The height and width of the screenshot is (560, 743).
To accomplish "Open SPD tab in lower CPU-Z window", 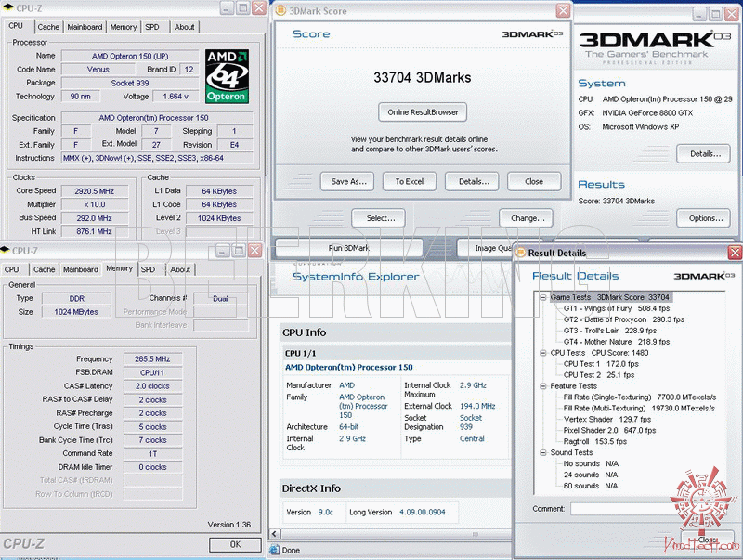I will [x=148, y=269].
